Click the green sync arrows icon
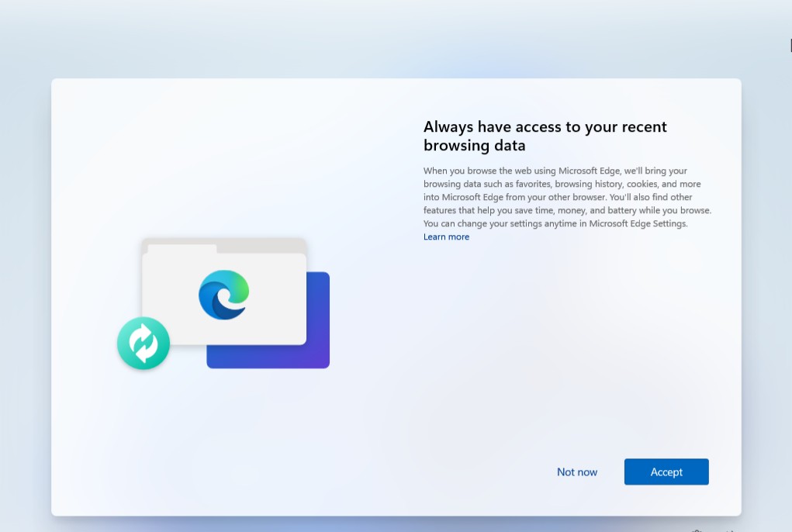 coord(144,343)
